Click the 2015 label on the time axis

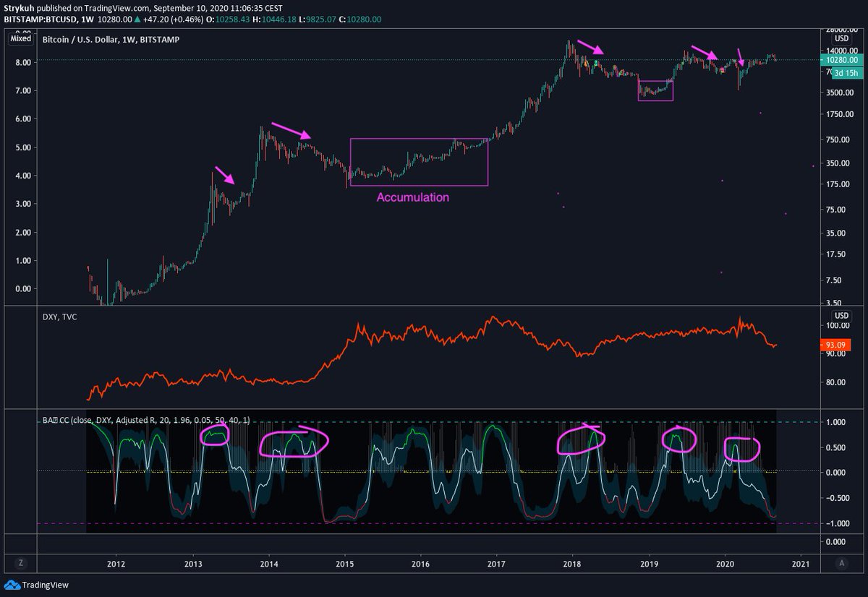[x=345, y=563]
